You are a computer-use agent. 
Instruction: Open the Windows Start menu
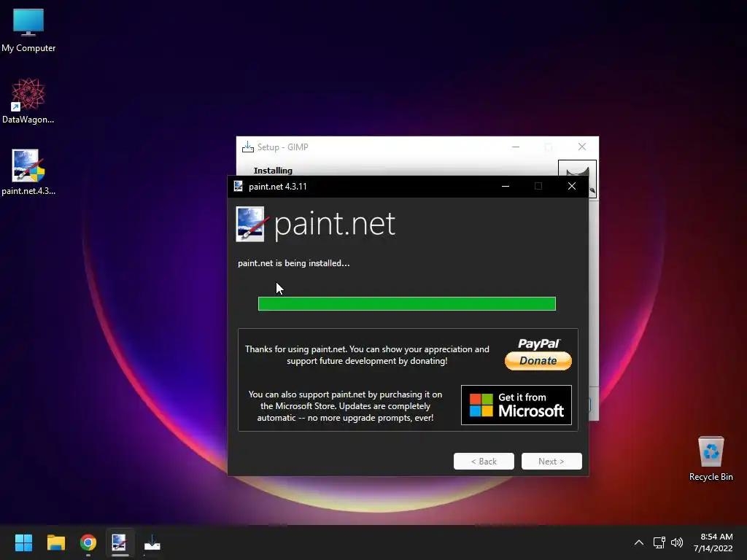pos(23,542)
